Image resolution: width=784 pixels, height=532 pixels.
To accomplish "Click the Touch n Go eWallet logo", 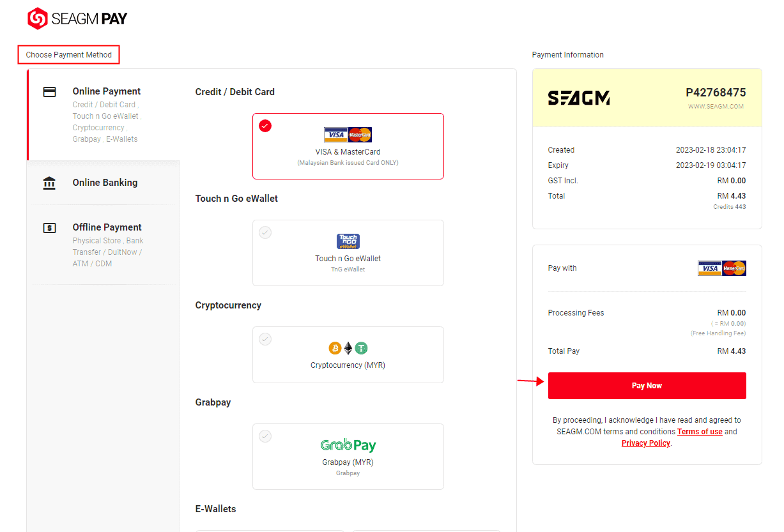I will 348,241.
